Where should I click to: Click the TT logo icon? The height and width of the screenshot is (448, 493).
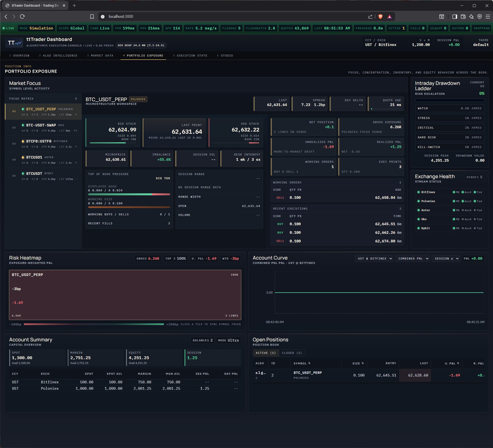pyautogui.click(x=15, y=42)
